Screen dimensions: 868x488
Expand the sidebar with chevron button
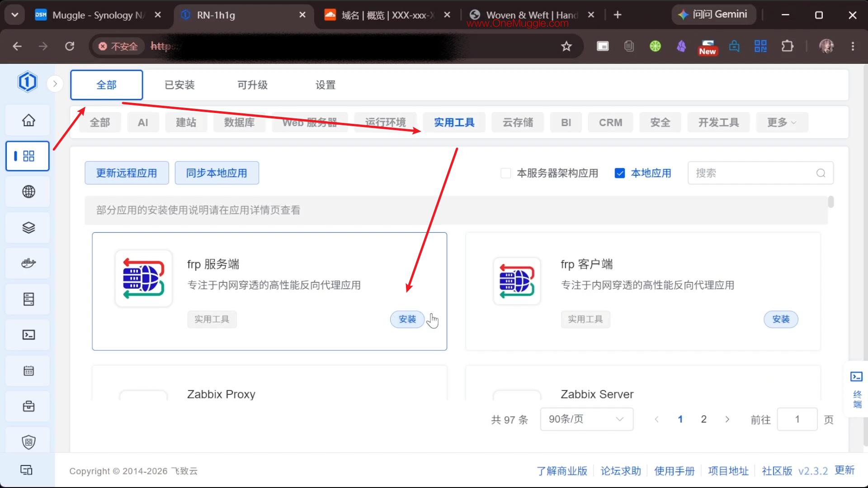click(55, 84)
